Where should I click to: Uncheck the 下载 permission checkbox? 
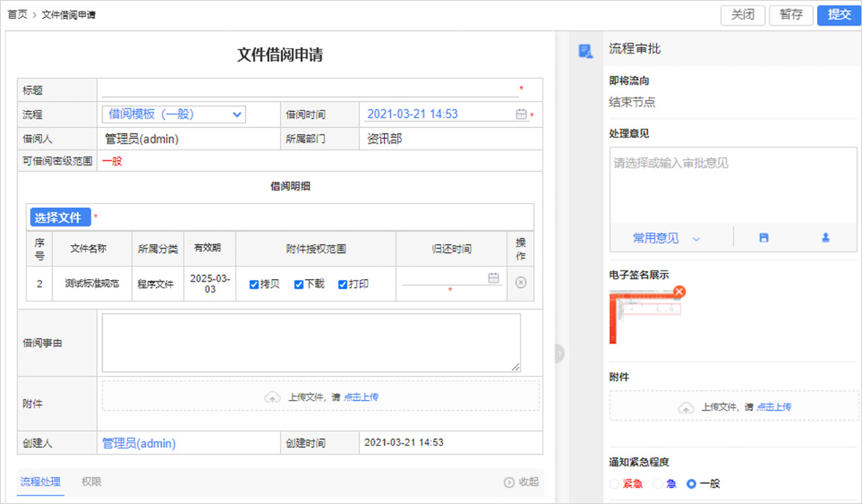pyautogui.click(x=299, y=285)
